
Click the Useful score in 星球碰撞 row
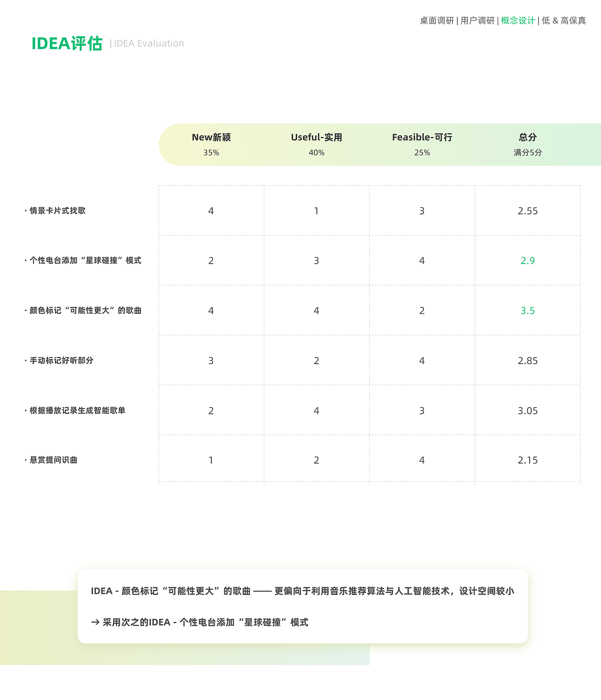(316, 261)
